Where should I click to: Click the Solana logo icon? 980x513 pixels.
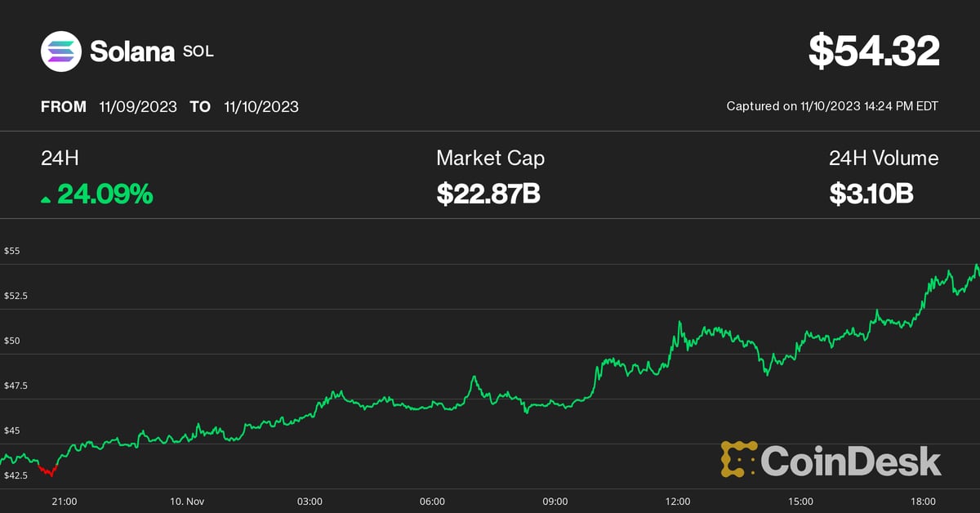(x=61, y=52)
